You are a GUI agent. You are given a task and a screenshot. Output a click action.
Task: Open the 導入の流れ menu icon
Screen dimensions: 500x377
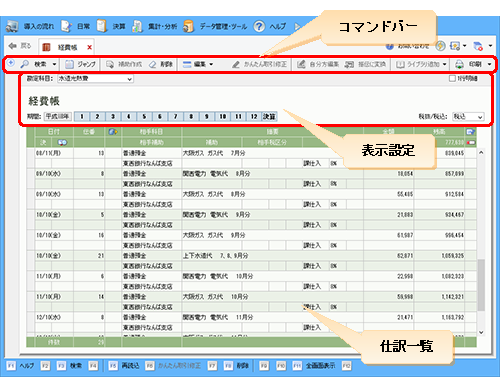point(12,26)
